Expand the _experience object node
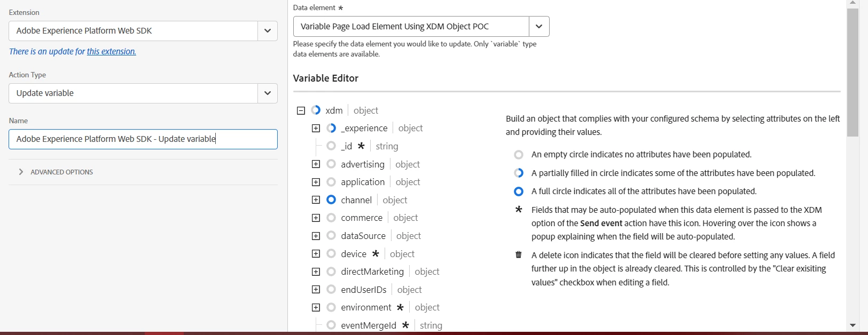This screenshot has width=868, height=335. tap(316, 128)
